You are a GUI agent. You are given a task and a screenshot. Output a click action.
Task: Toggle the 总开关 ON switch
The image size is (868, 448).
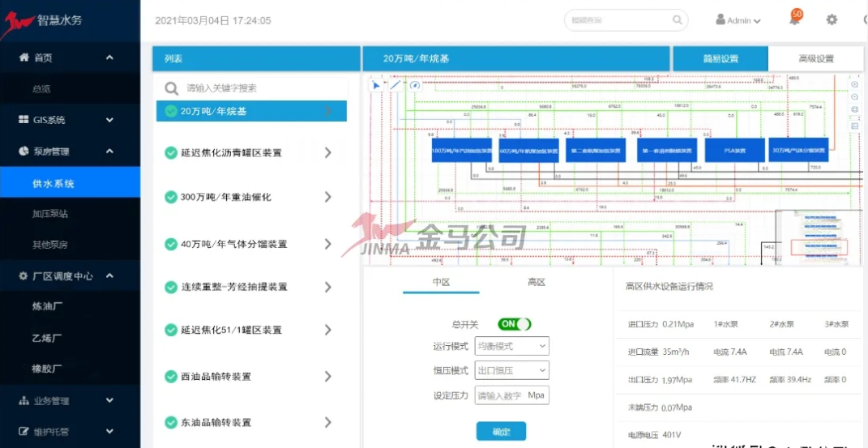(514, 324)
